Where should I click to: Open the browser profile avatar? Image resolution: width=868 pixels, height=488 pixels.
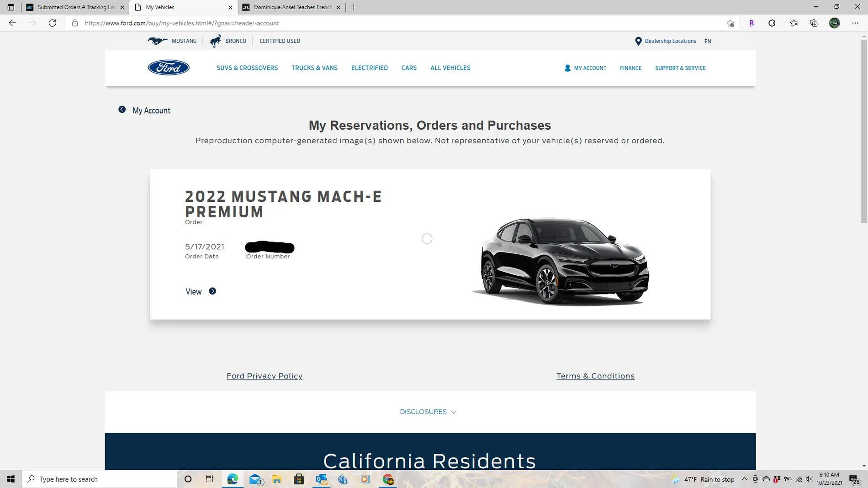834,23
